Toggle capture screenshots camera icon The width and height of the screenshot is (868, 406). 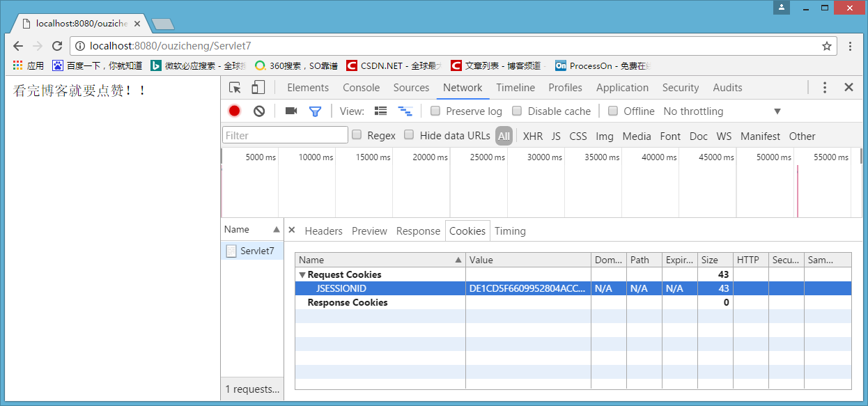291,111
